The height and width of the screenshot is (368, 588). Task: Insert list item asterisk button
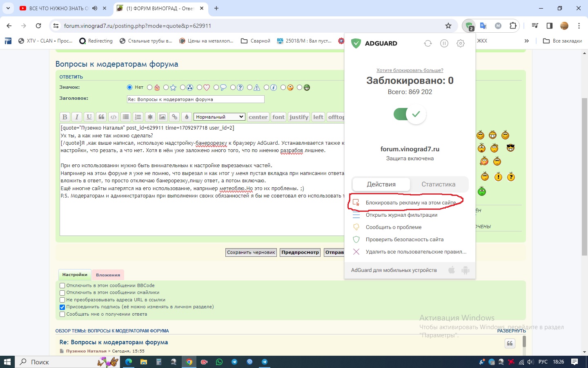[150, 117]
